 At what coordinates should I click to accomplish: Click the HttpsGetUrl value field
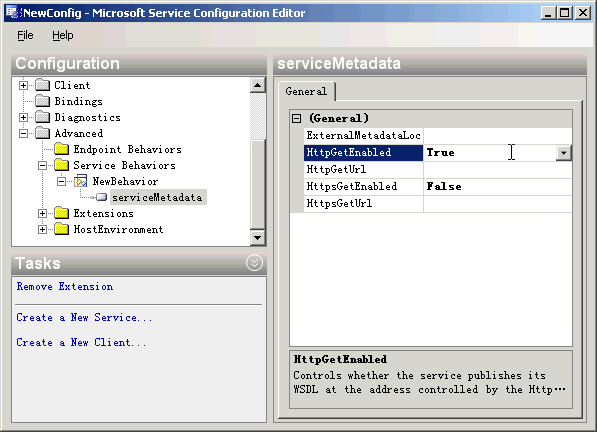click(x=498, y=203)
